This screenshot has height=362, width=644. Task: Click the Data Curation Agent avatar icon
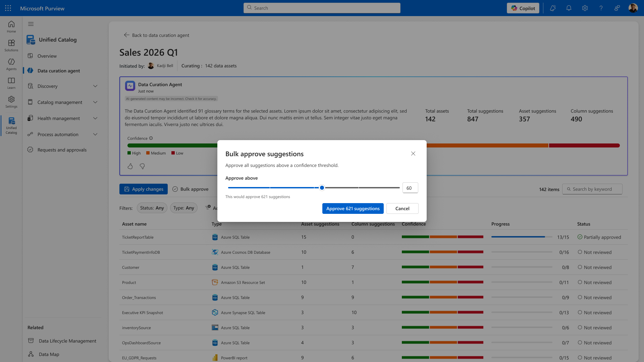point(130,86)
